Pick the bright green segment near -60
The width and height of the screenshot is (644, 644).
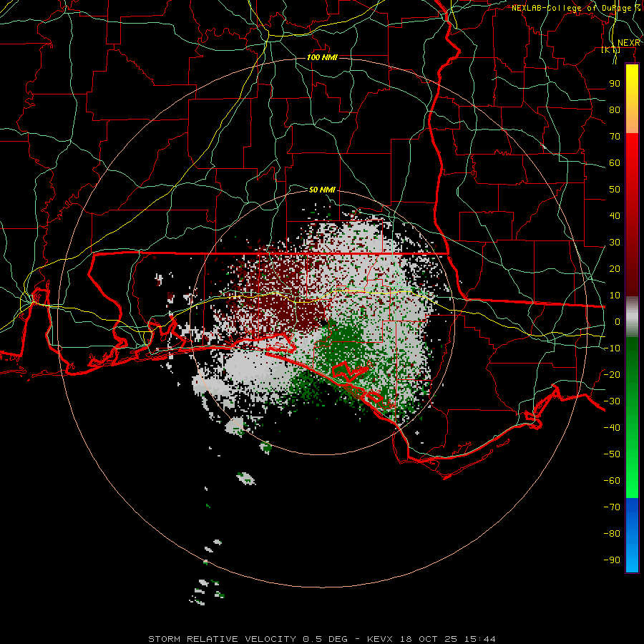pyautogui.click(x=632, y=481)
